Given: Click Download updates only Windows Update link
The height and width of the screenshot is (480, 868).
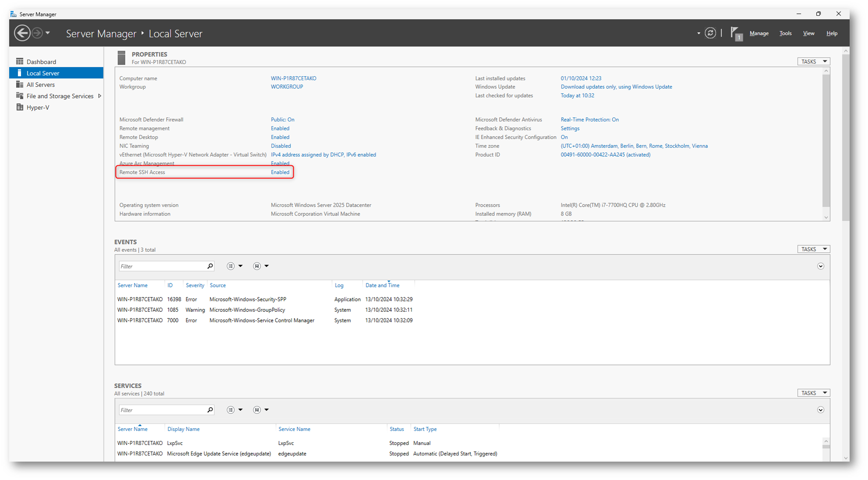Looking at the screenshot, I should pos(616,87).
